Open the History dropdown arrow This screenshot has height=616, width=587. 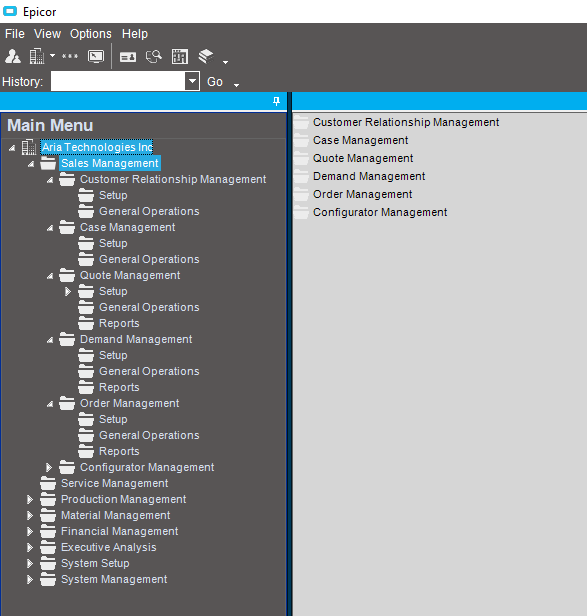point(192,81)
